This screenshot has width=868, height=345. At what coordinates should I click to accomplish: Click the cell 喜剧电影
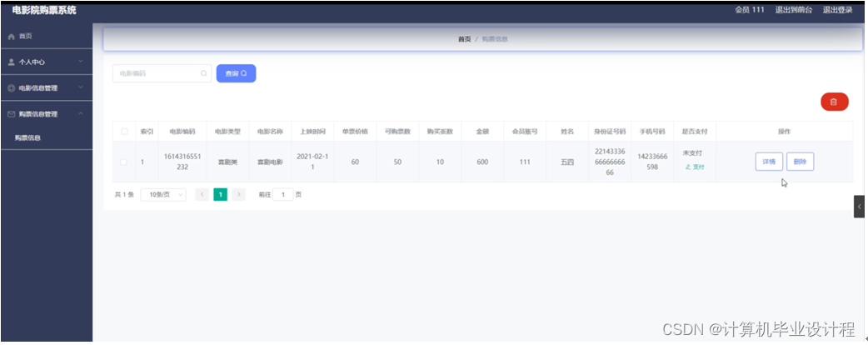[270, 162]
